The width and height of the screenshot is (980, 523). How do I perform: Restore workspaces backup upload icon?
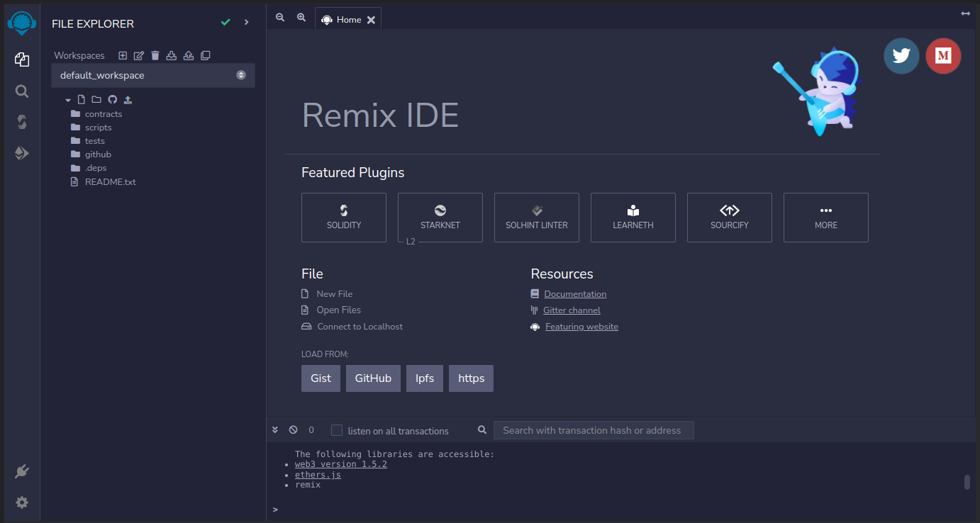click(188, 55)
